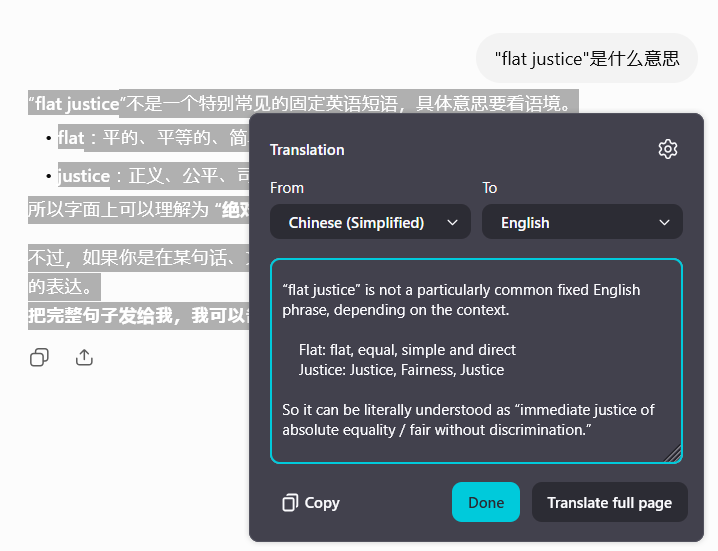Image resolution: width=718 pixels, height=551 pixels.
Task: Click the Done button
Action: (486, 502)
